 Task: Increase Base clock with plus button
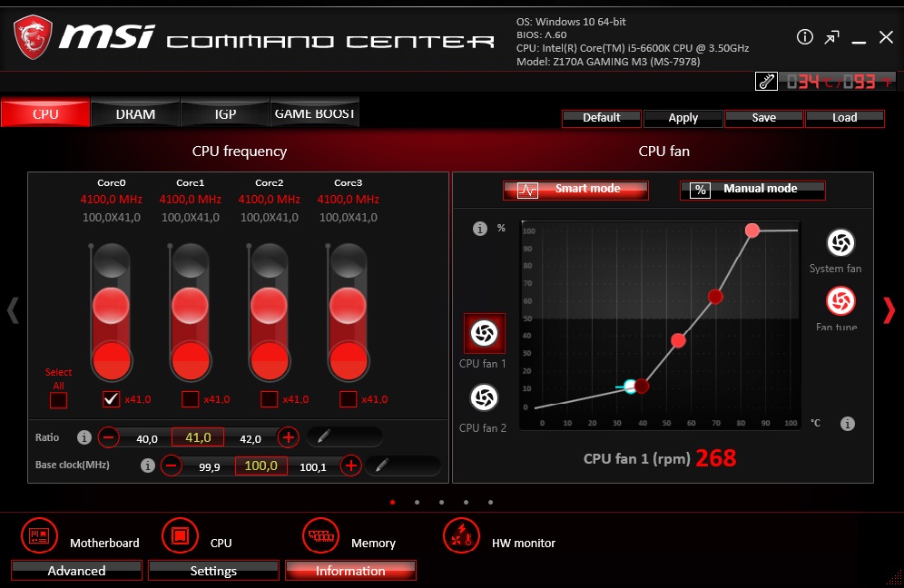tap(351, 465)
